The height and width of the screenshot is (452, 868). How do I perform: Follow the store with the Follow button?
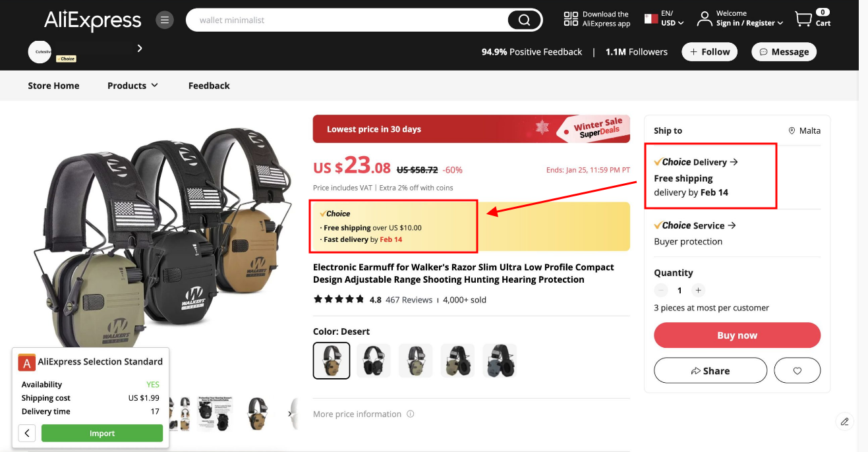[709, 52]
